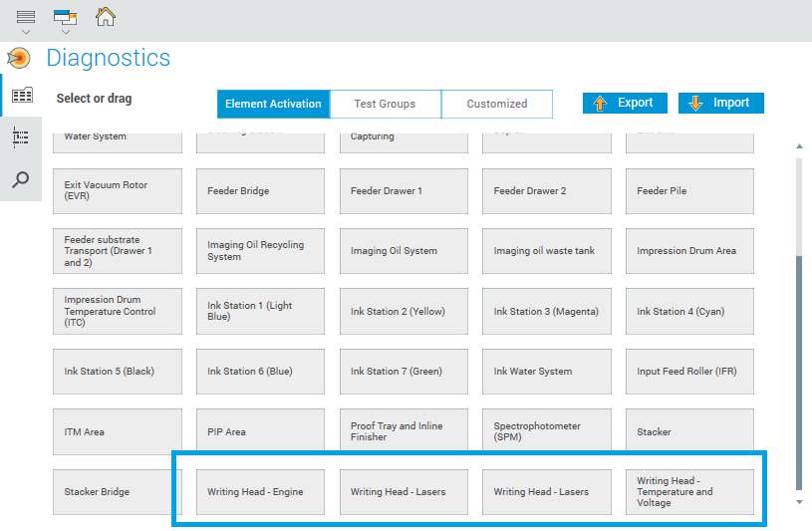The image size is (812, 531).
Task: Click the window layout icon in top bar
Action: point(65,17)
